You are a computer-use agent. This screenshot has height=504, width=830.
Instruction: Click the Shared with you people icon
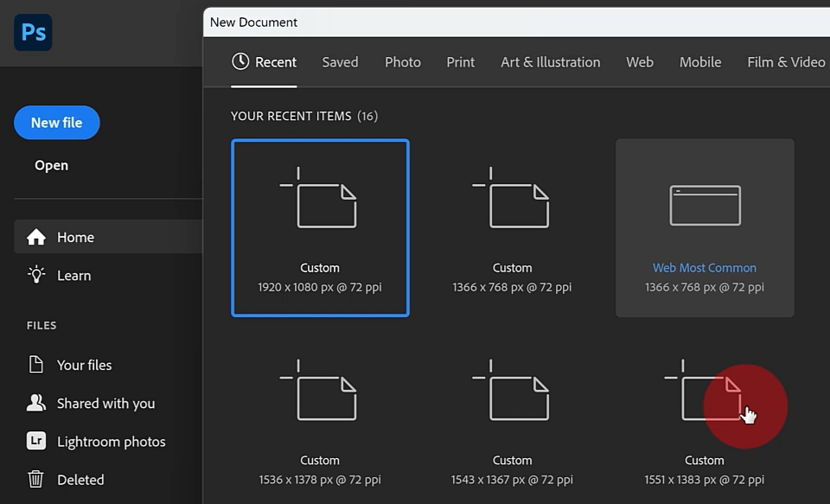(36, 403)
